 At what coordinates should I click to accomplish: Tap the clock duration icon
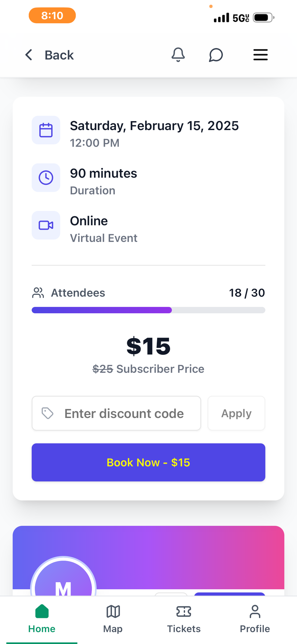click(46, 178)
